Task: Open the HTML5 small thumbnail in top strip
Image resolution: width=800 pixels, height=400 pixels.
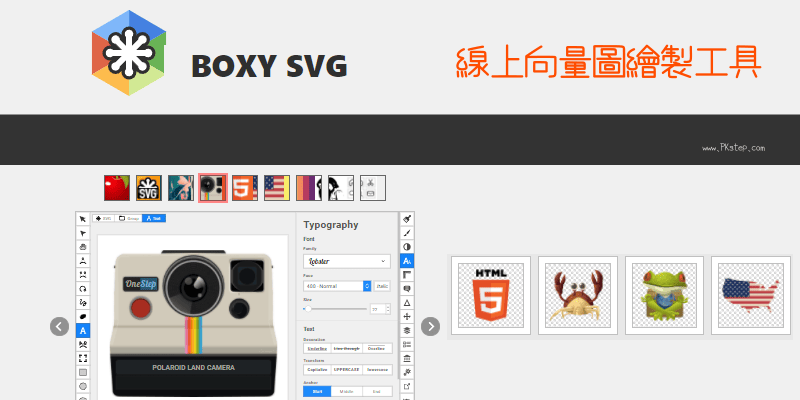Action: (x=245, y=188)
